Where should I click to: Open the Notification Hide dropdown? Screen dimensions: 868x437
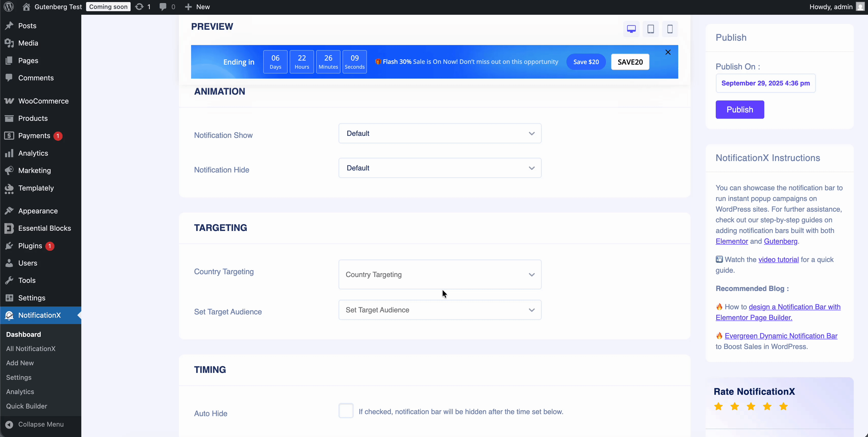pyautogui.click(x=439, y=168)
